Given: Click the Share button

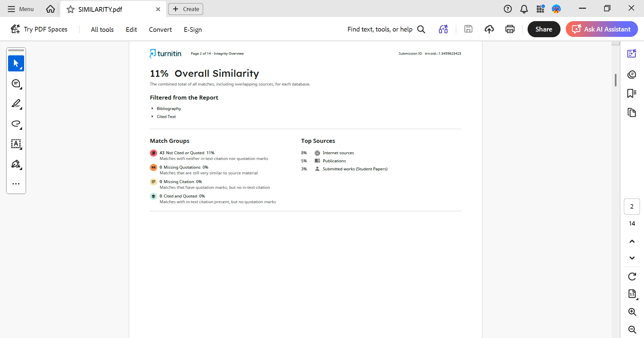Looking at the screenshot, I should (544, 29).
